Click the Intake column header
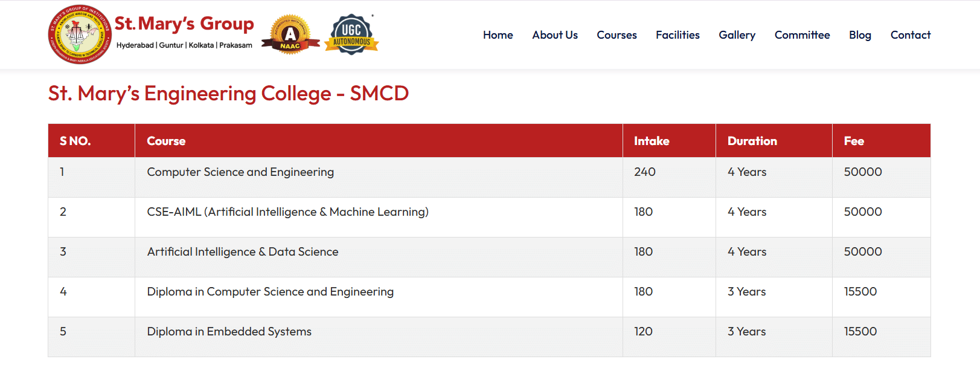The height and width of the screenshot is (388, 980). 652,141
